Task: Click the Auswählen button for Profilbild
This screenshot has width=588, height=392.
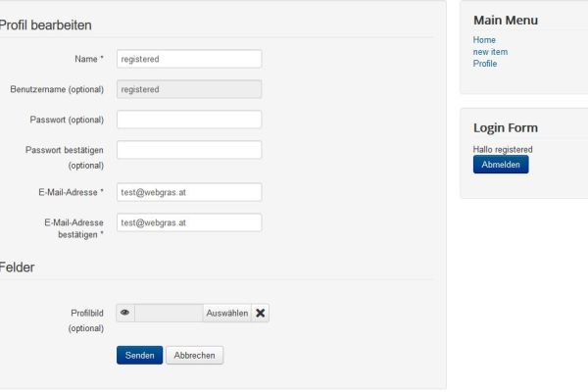Action: click(227, 313)
